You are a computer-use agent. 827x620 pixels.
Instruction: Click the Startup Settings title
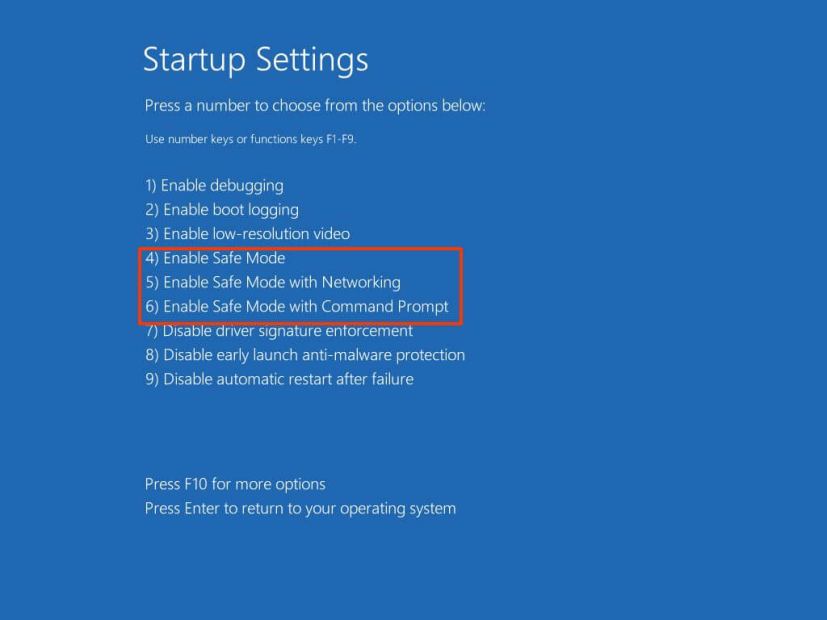[x=257, y=60]
